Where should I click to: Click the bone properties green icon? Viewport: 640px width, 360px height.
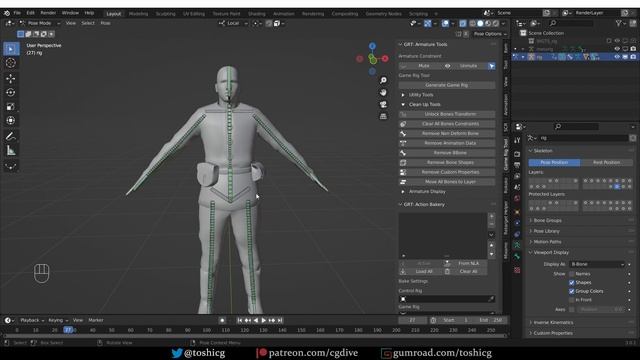tap(517, 256)
